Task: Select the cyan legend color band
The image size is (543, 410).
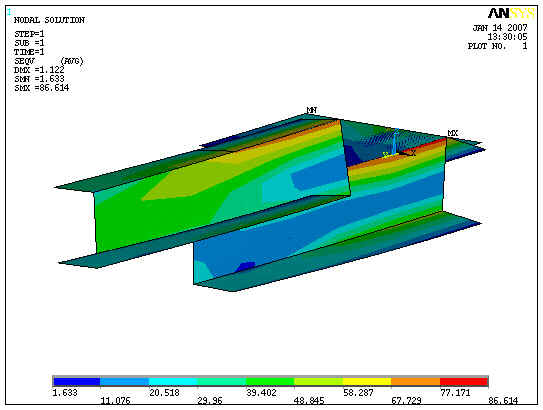Action: click(x=173, y=382)
